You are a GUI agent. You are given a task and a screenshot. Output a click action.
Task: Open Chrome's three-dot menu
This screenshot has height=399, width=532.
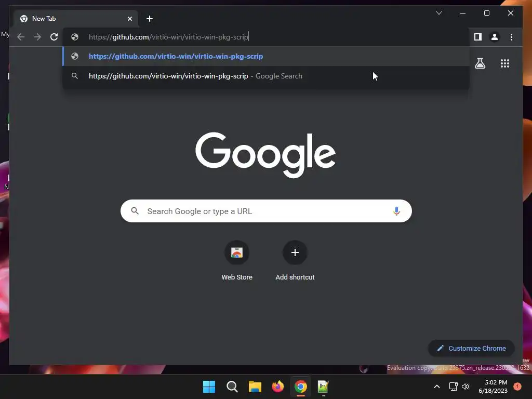pyautogui.click(x=511, y=37)
